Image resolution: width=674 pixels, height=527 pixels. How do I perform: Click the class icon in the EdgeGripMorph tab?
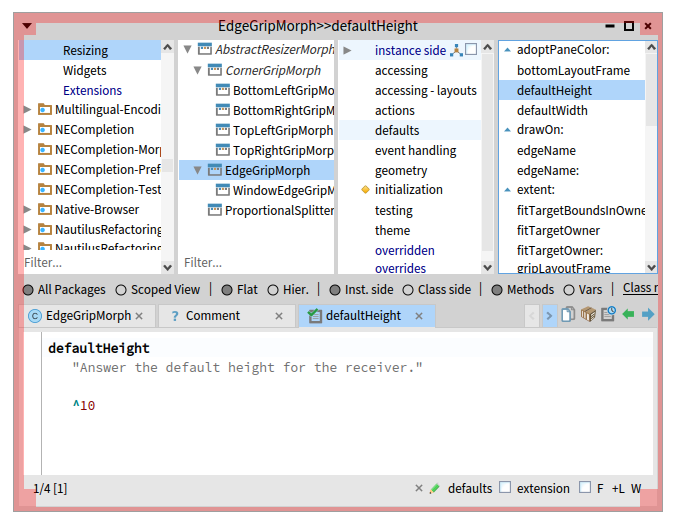[x=35, y=316]
